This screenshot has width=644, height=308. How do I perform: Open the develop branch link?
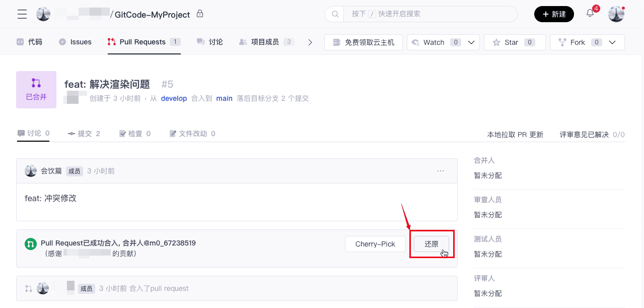click(x=174, y=98)
